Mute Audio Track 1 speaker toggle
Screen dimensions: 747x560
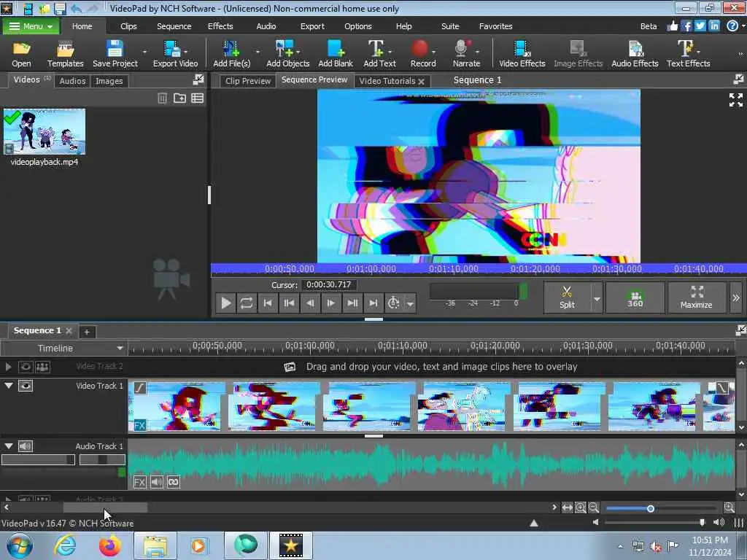click(x=26, y=446)
